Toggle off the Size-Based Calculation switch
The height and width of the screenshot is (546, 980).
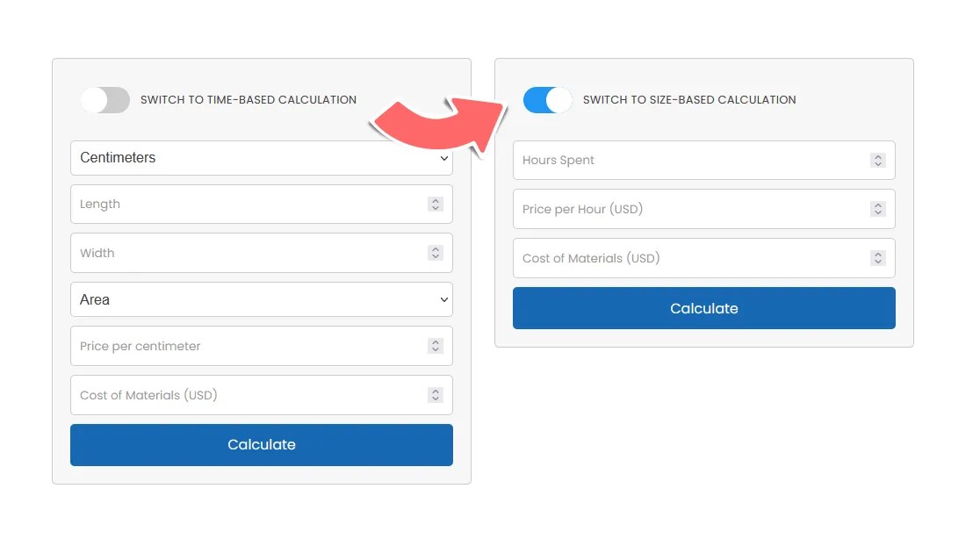coord(547,100)
